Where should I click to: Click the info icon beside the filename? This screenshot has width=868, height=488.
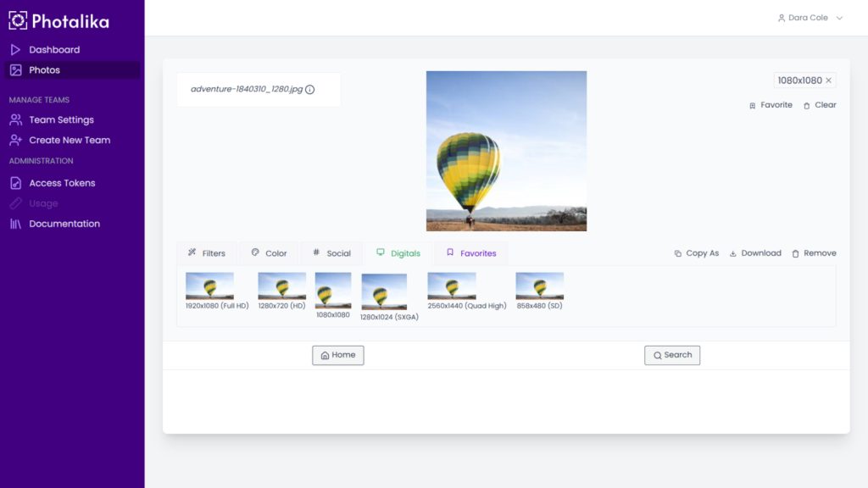(309, 90)
